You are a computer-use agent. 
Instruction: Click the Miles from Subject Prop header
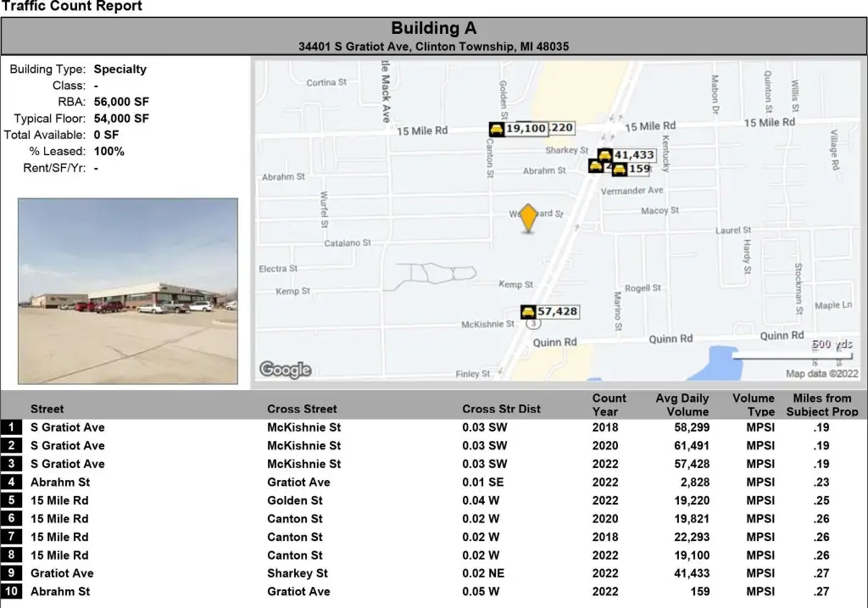[x=821, y=404]
